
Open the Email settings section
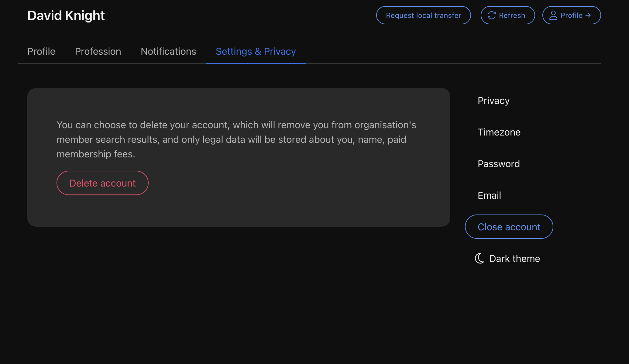click(489, 195)
